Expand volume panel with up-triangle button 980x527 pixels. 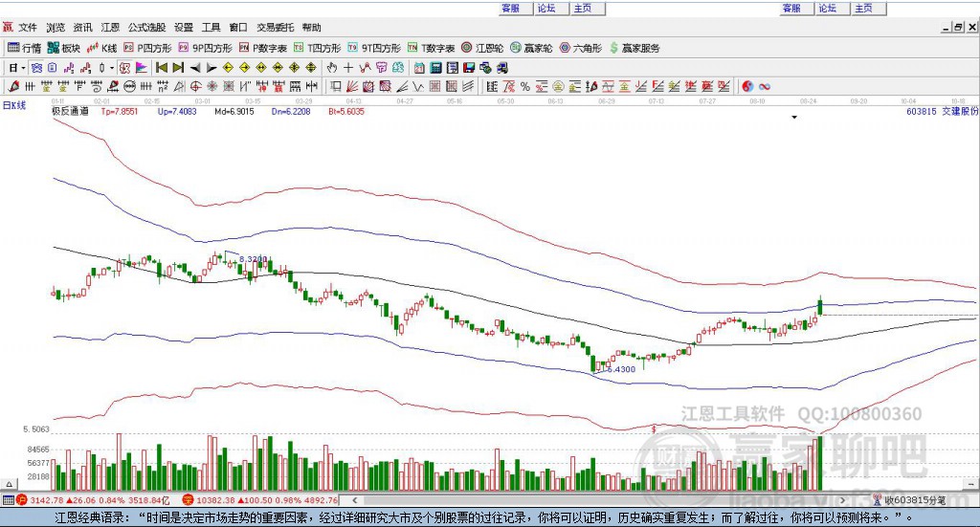point(9,484)
